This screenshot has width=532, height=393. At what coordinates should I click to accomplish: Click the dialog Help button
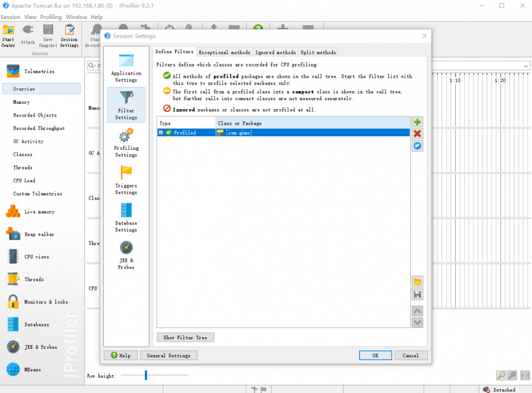point(121,355)
